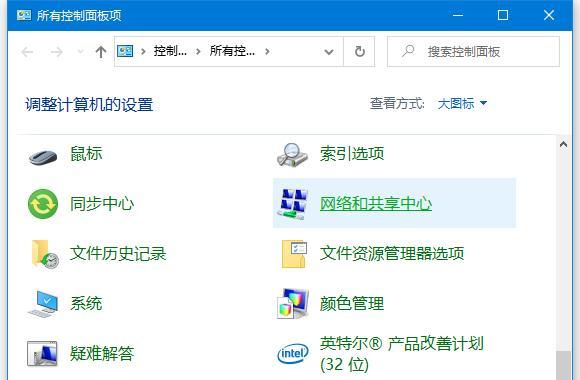580x380 pixels.
Task: Go up one level with up arrow
Action: click(101, 52)
